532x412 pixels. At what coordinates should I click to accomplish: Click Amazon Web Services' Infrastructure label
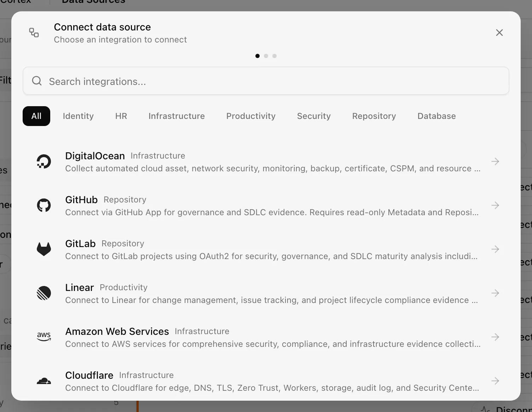pos(202,331)
